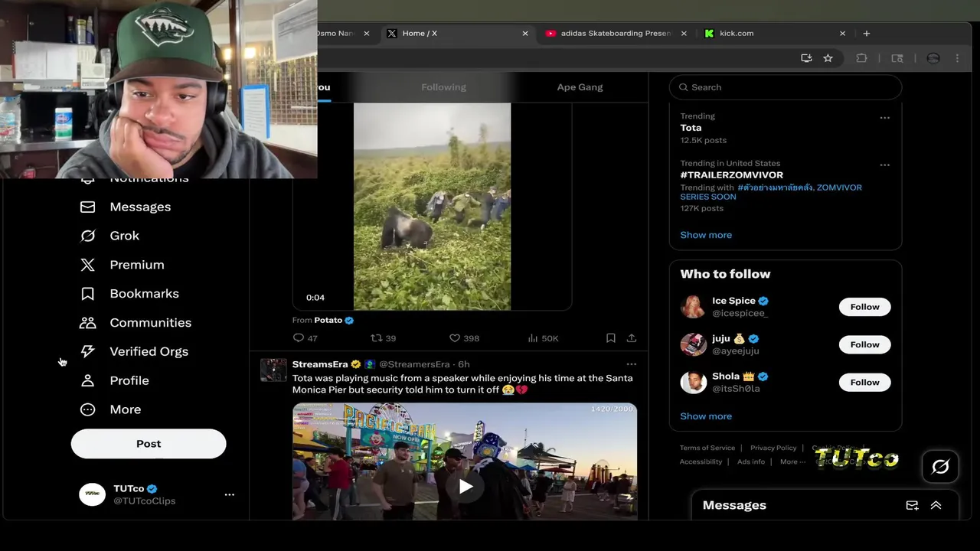This screenshot has height=551, width=980.
Task: Open the #TRAILERZOMVIVOR trend
Action: click(731, 175)
